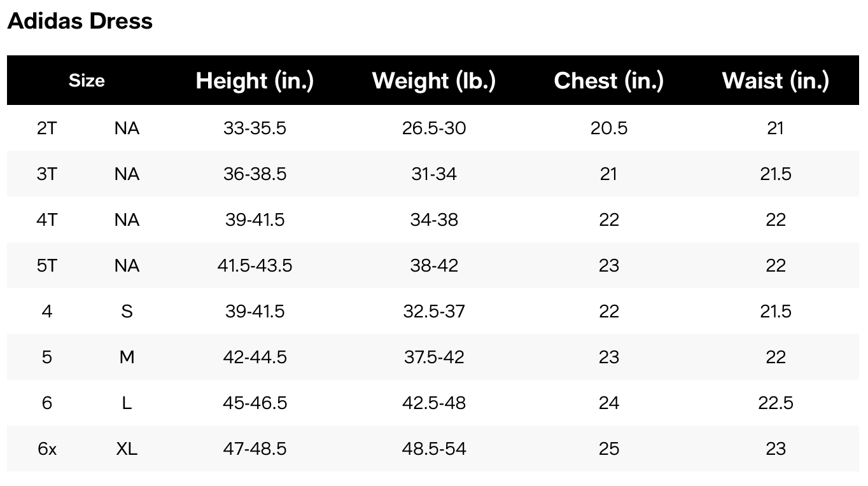The image size is (868, 486).
Task: Click the height value 33-35.5
Action: [255, 128]
